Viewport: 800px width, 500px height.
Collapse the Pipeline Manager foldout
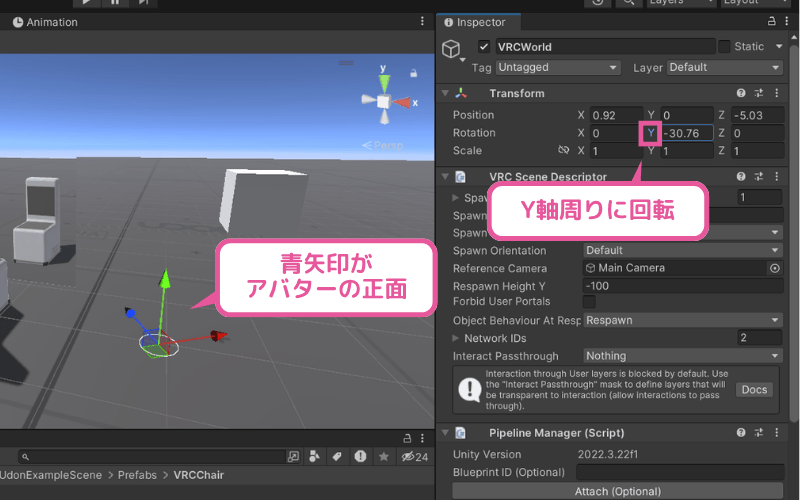445,433
